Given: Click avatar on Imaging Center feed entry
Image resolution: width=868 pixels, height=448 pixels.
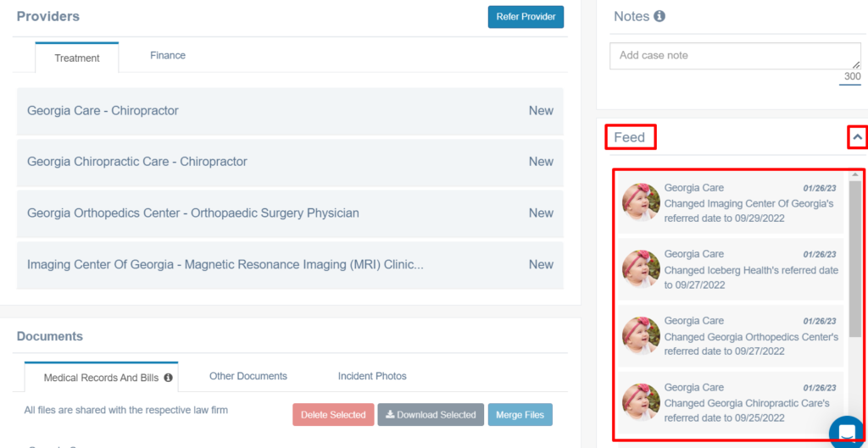Looking at the screenshot, I should 641,202.
